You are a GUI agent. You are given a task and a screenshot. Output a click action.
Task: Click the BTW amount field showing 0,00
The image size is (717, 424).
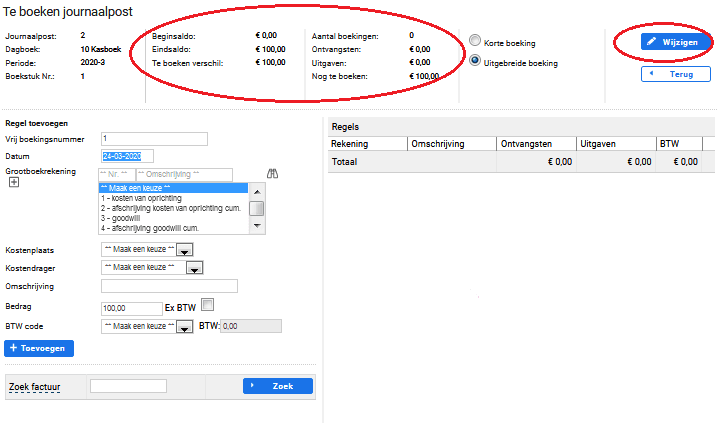click(251, 326)
